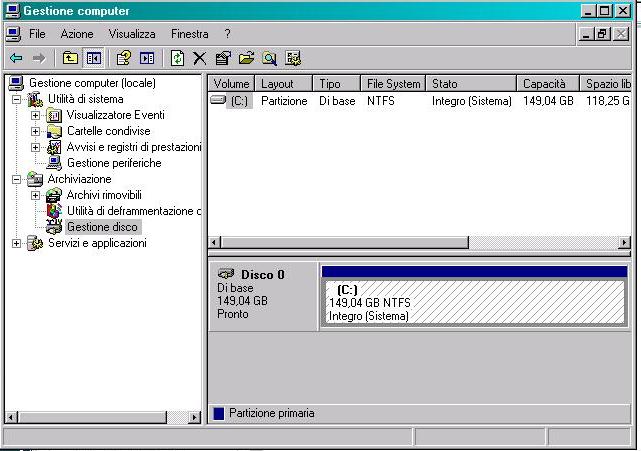Click the Gestione computer title bar icon
The image size is (641, 451).
tap(12, 11)
